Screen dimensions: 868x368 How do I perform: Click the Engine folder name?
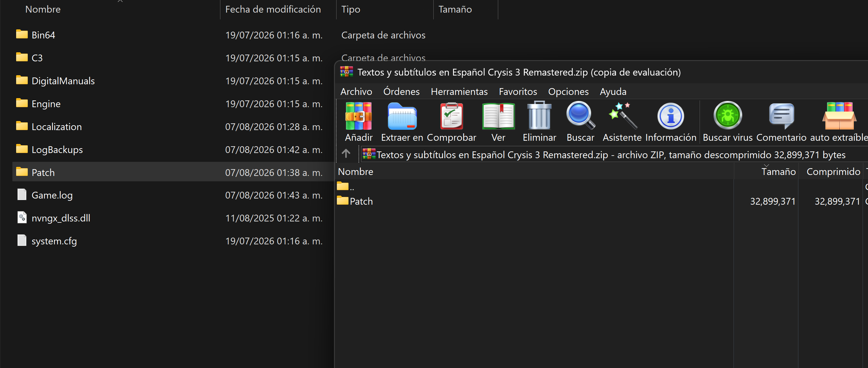pyautogui.click(x=46, y=103)
